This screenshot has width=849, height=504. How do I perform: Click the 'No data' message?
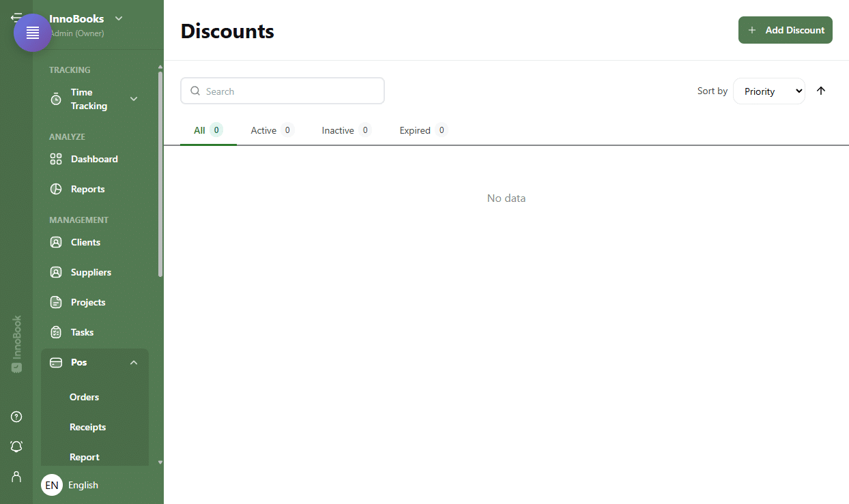coord(506,198)
